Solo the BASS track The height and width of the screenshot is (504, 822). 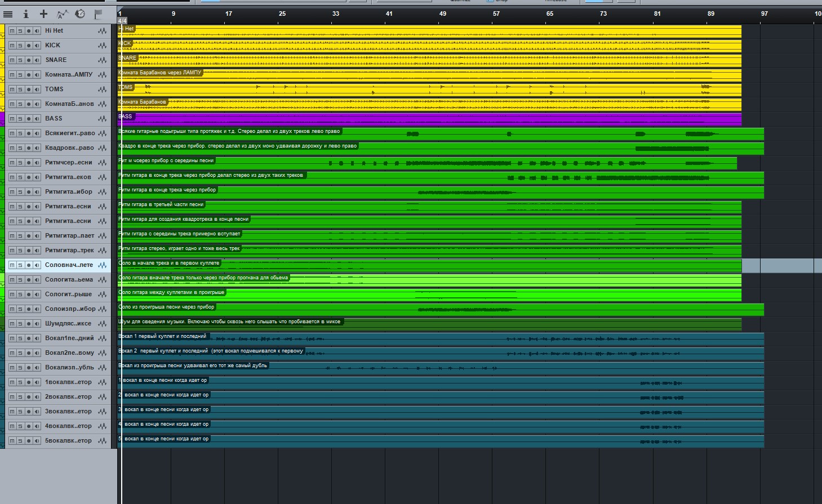click(20, 119)
